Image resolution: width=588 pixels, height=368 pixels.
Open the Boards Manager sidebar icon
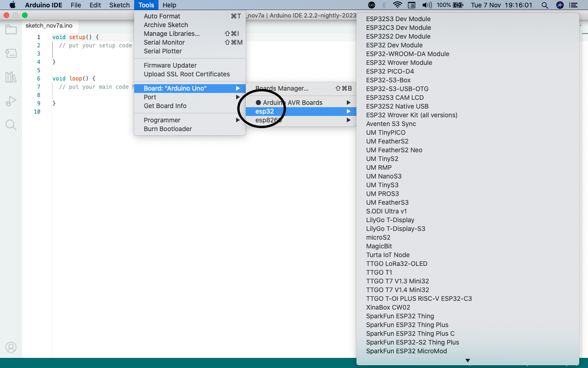(x=11, y=53)
